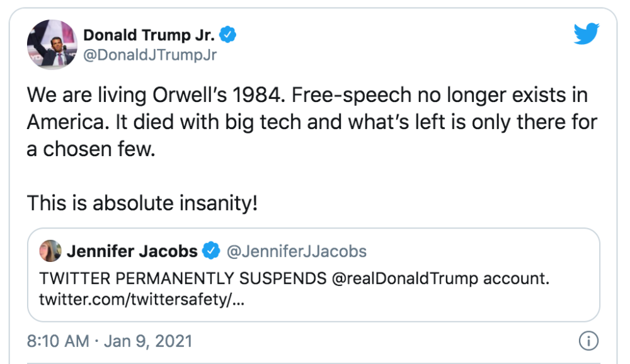The width and height of the screenshot is (630, 364).
Task: Click the 'We are living Orwell's 1984' text
Action: point(156,95)
